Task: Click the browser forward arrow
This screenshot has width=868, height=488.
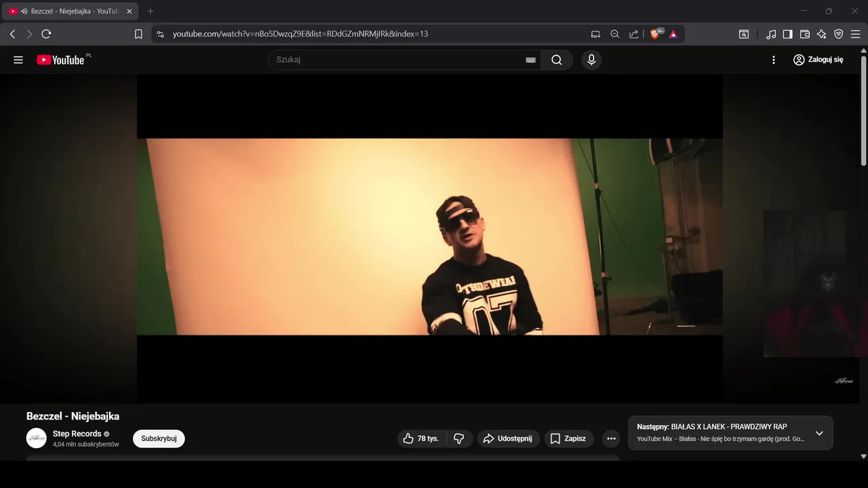Action: coord(29,34)
